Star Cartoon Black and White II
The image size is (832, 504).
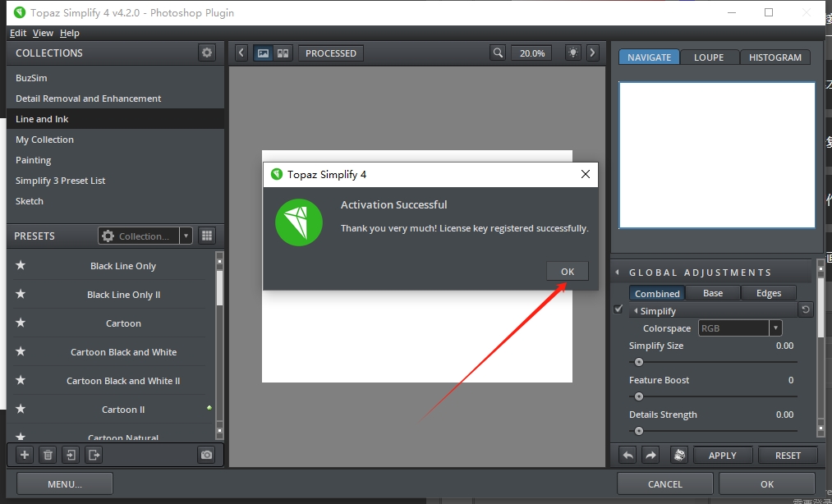point(21,380)
